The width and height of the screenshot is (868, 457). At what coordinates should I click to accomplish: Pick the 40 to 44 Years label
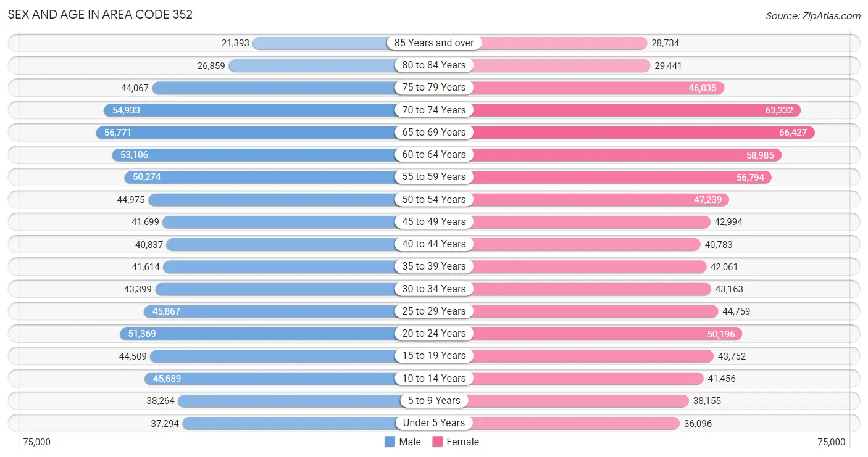[x=434, y=244]
